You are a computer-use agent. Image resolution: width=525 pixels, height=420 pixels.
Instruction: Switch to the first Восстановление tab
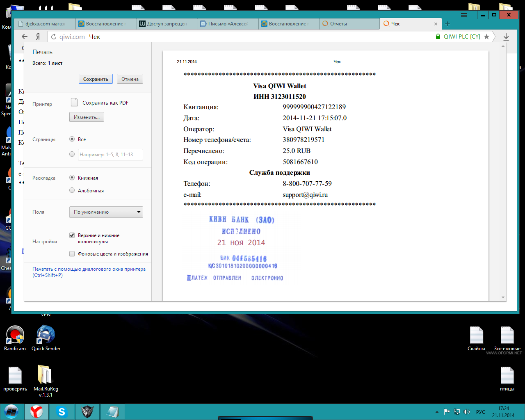pos(106,24)
